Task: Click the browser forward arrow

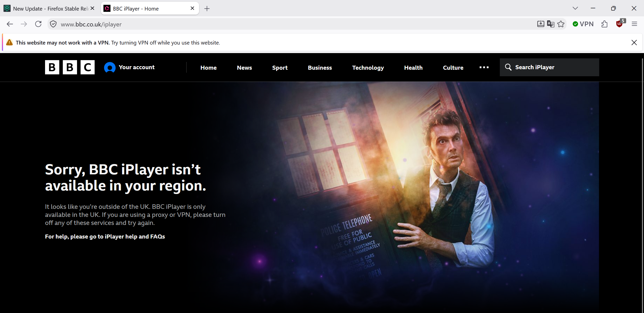Action: click(x=24, y=24)
